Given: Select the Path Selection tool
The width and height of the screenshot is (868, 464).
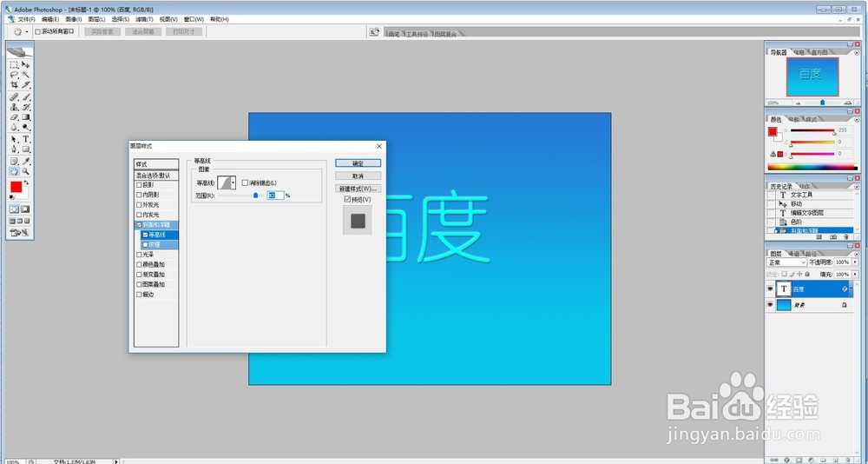Looking at the screenshot, I should click(15, 139).
